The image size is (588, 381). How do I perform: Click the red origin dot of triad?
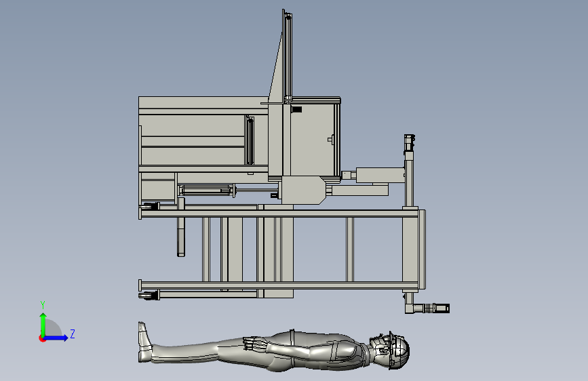[x=42, y=338]
